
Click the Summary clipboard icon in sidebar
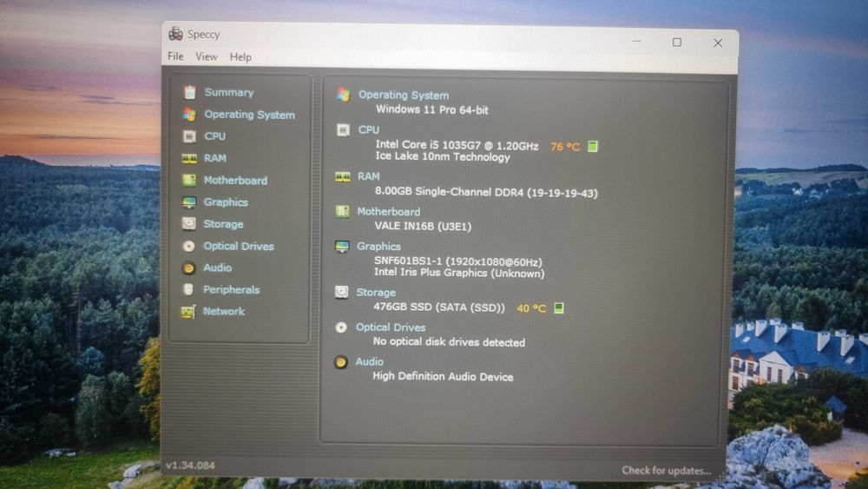pyautogui.click(x=190, y=92)
